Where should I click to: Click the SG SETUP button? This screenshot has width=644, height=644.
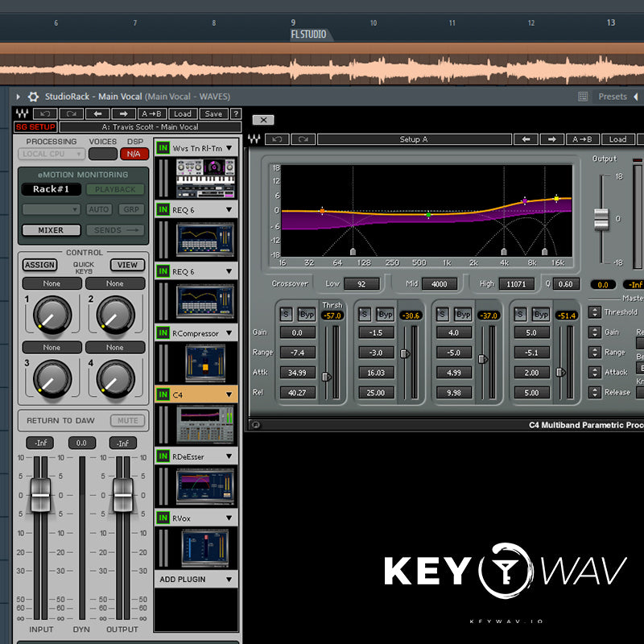coord(35,127)
